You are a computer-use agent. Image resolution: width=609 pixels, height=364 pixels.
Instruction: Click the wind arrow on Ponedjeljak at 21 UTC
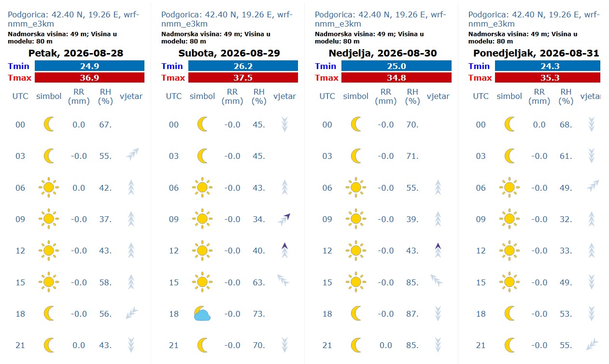coord(592,345)
